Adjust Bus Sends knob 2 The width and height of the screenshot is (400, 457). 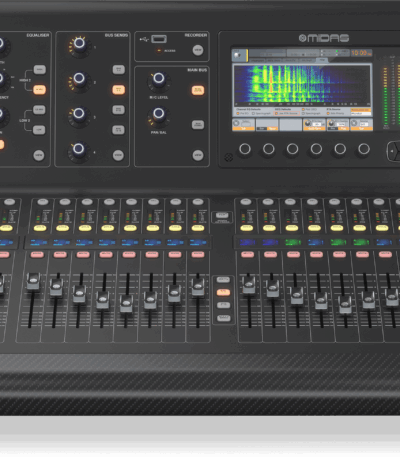pos(79,79)
